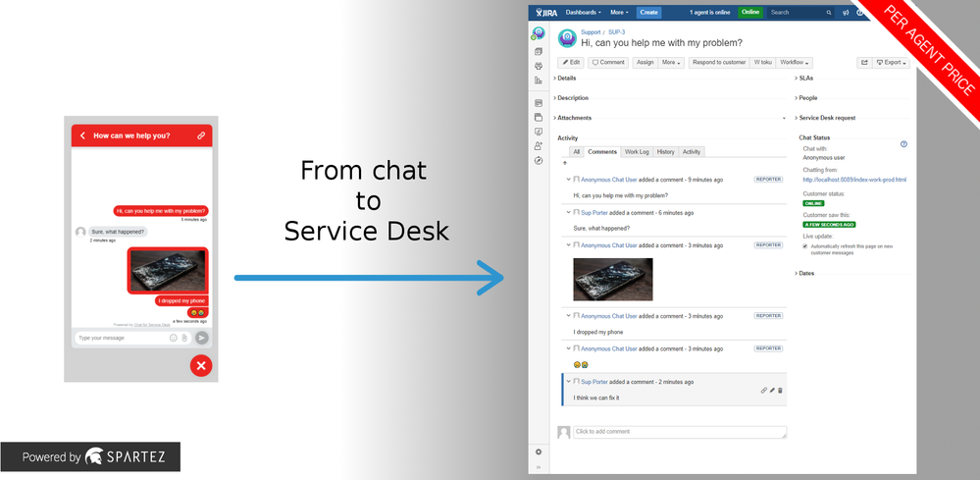Send the chat message with the arrow button
Screen dimensions: 980x480
(x=201, y=338)
